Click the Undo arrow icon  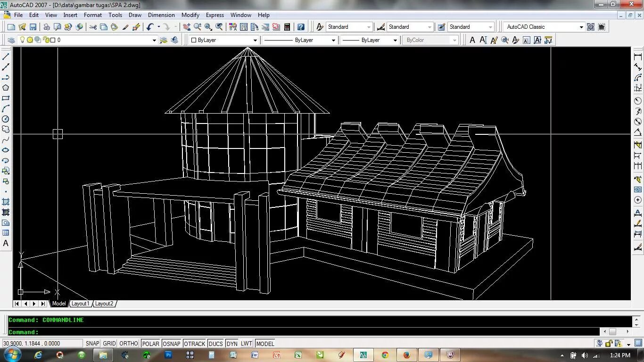(x=150, y=27)
